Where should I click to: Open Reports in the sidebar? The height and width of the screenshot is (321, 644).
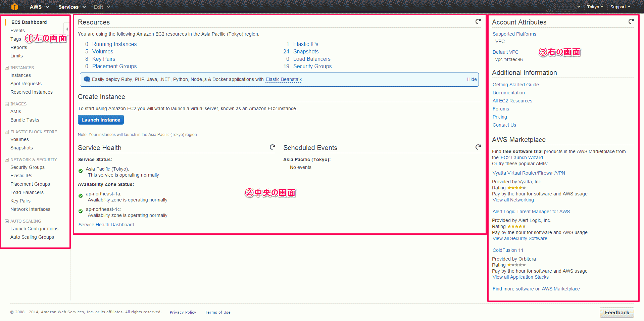pyautogui.click(x=19, y=47)
